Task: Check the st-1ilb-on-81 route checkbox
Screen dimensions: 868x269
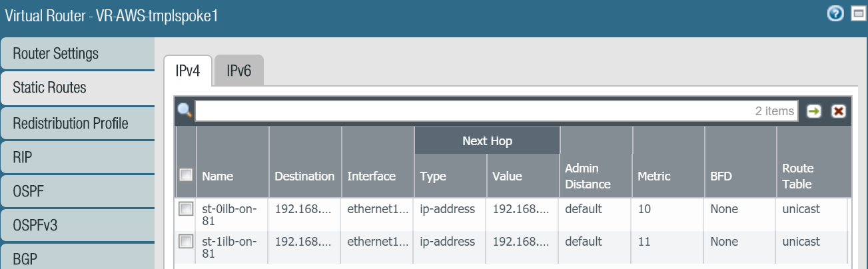Action: tap(186, 241)
